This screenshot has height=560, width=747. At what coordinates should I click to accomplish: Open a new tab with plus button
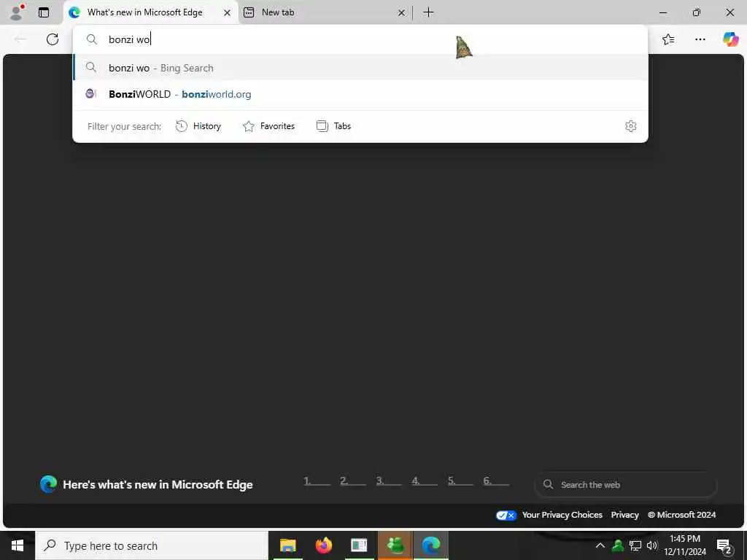[x=428, y=12]
